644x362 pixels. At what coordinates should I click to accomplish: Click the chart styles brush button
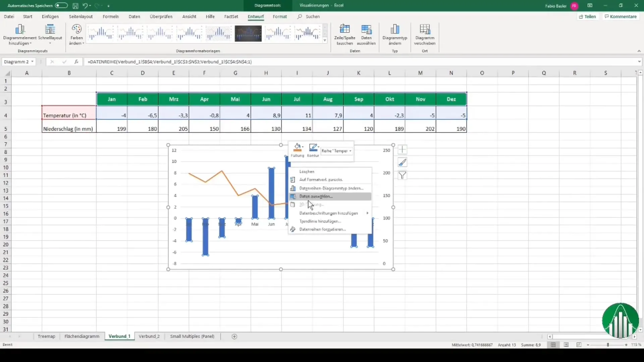402,162
